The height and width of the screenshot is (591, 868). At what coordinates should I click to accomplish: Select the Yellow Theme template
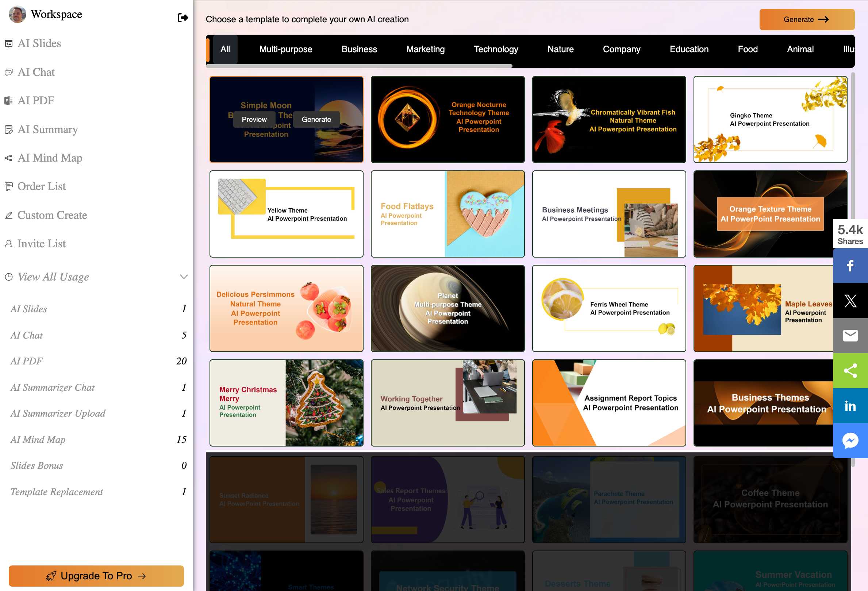(x=287, y=214)
